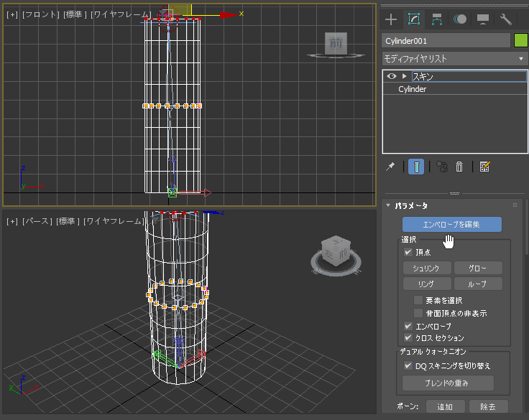Click the シュリンク button
The width and height of the screenshot is (529, 420).
[x=427, y=269]
